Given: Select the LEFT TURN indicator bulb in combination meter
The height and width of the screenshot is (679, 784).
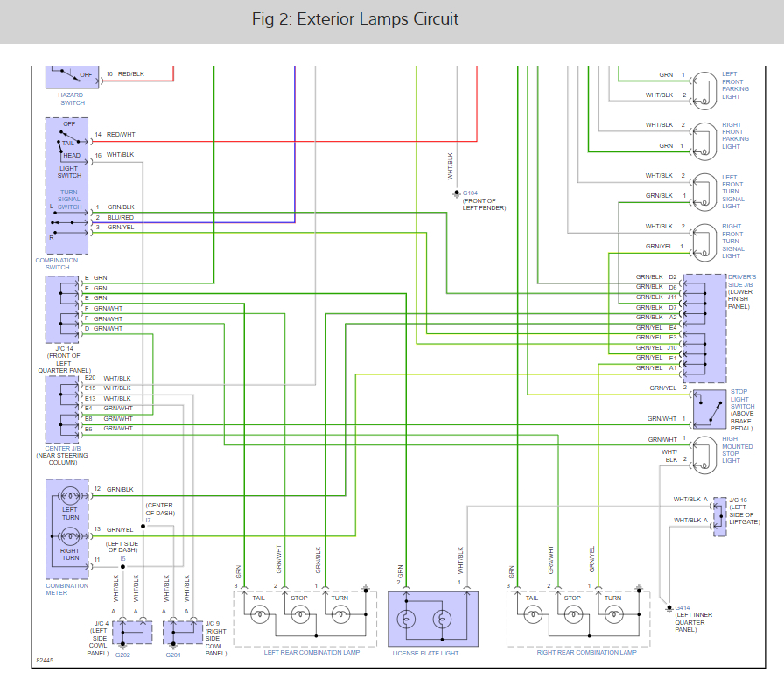Looking at the screenshot, I should click(x=69, y=496).
